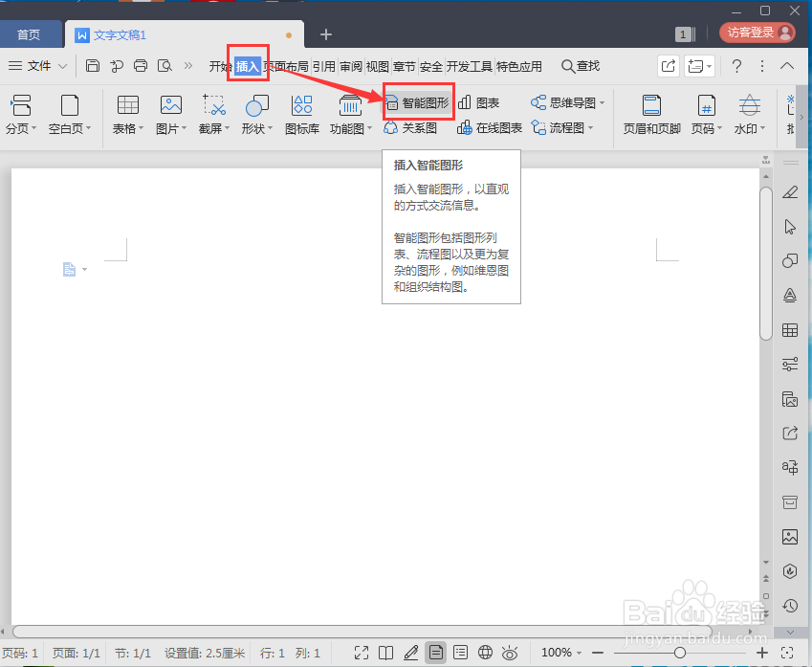Open the icon library (图标库)
Viewport: 812px width, 667px height.
click(302, 115)
